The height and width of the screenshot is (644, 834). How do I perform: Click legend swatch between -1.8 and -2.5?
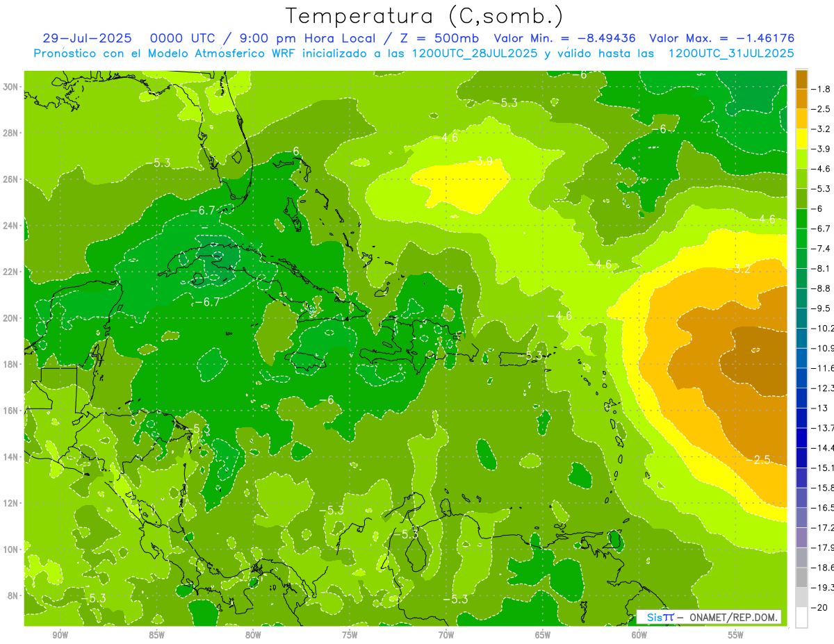coord(801,99)
